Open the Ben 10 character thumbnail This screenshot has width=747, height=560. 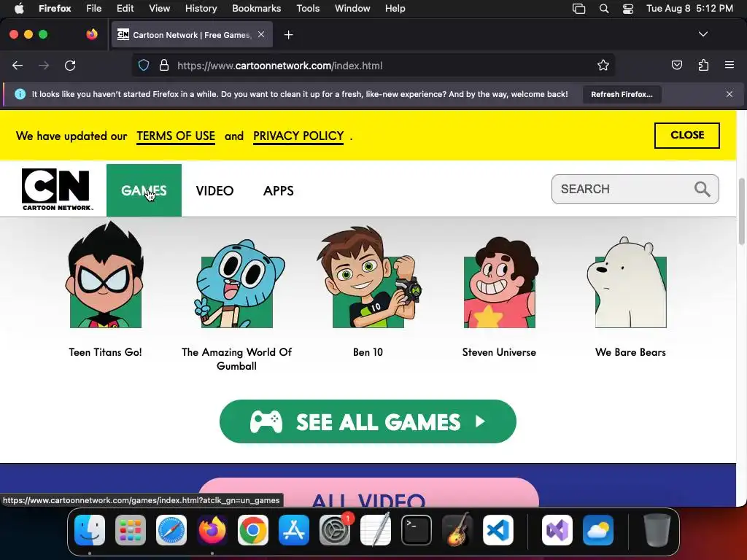(x=368, y=277)
